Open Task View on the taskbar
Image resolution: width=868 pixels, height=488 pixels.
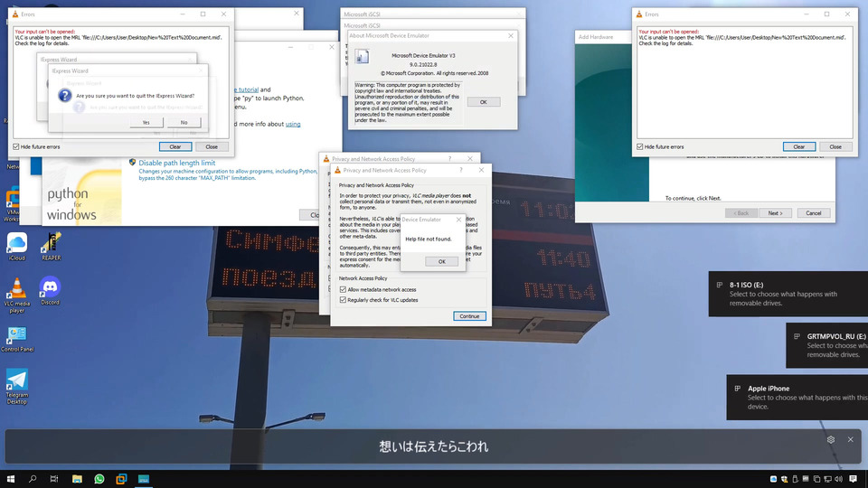point(53,479)
